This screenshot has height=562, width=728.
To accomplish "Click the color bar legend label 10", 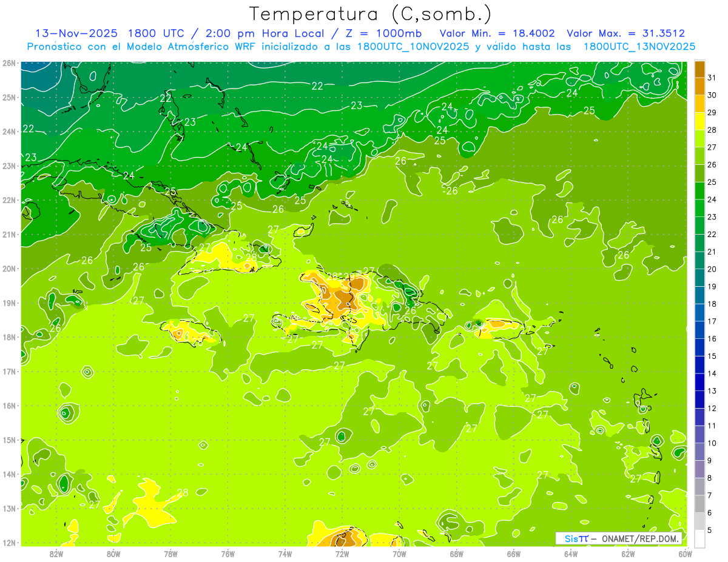I will (x=712, y=443).
